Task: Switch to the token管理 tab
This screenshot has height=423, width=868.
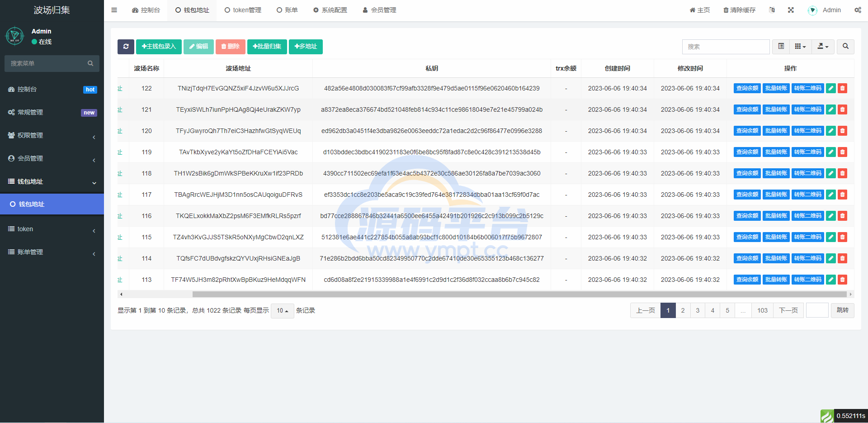Action: [243, 10]
